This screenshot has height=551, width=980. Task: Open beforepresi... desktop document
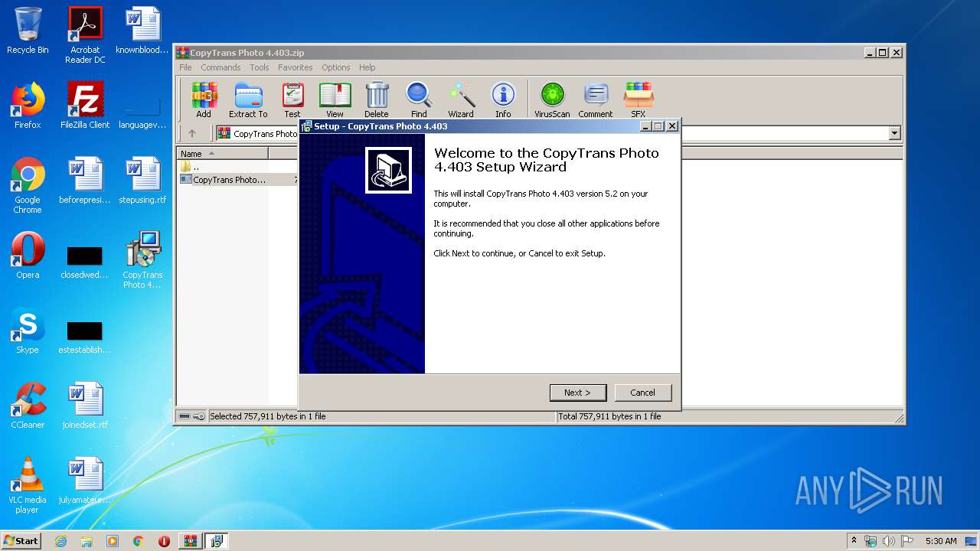point(85,181)
